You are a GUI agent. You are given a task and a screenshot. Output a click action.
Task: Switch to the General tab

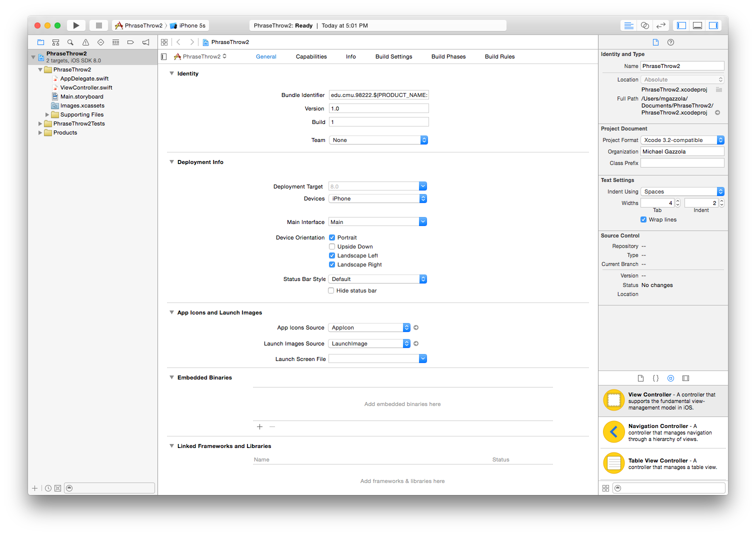[x=266, y=56]
